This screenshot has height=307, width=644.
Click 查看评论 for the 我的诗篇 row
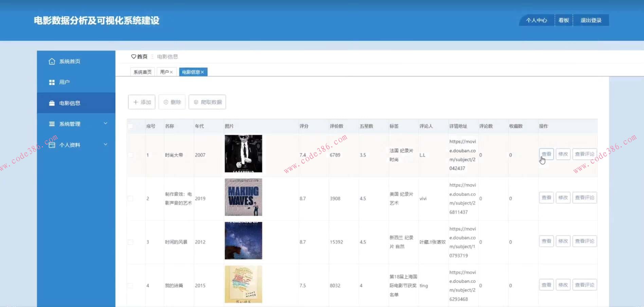[585, 285]
